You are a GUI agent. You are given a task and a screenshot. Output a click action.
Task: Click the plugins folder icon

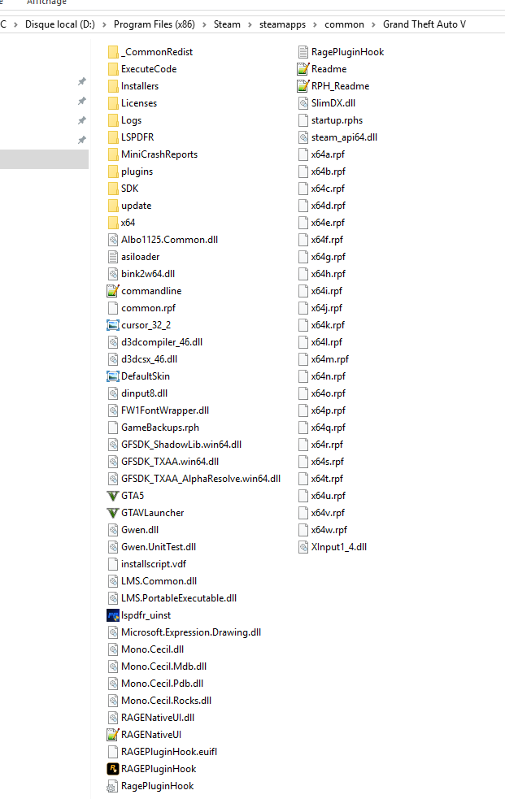click(x=113, y=172)
